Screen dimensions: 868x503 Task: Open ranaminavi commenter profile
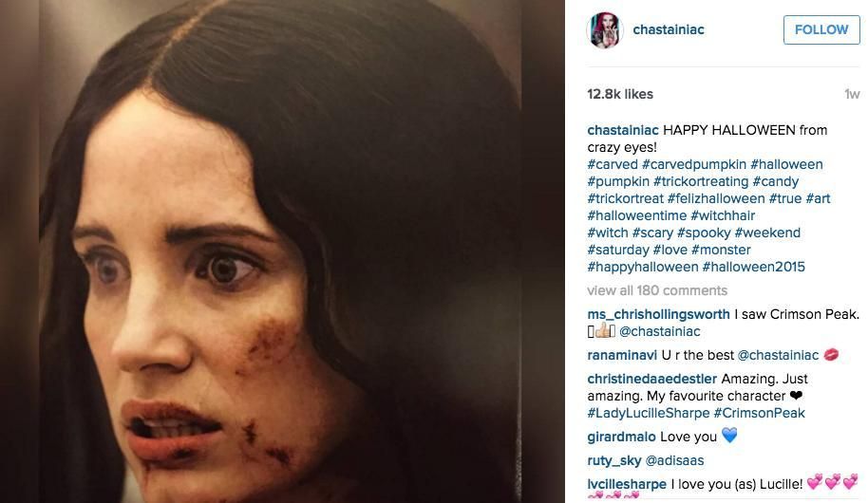click(x=622, y=355)
